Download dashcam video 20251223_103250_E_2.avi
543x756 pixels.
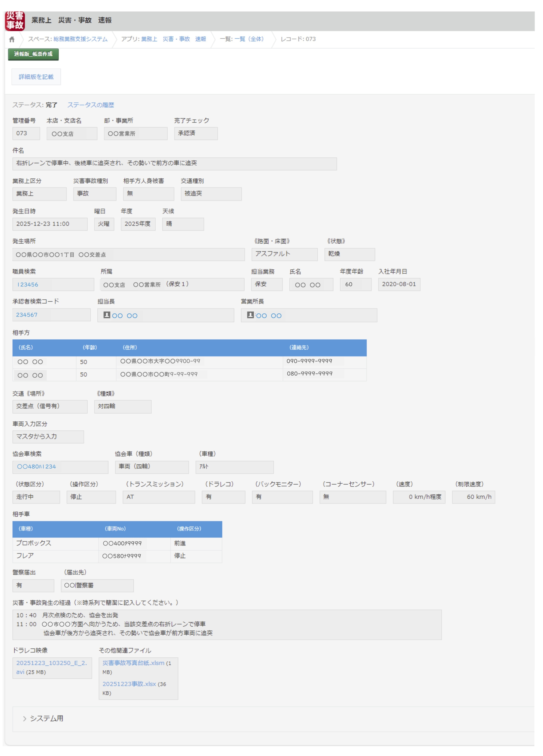51,663
